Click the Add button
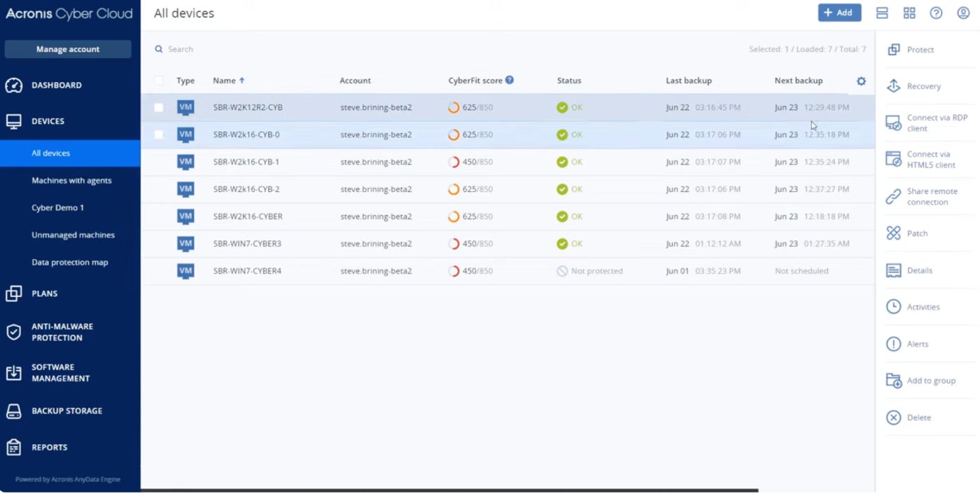Image resolution: width=980 pixels, height=496 pixels. (x=839, y=13)
